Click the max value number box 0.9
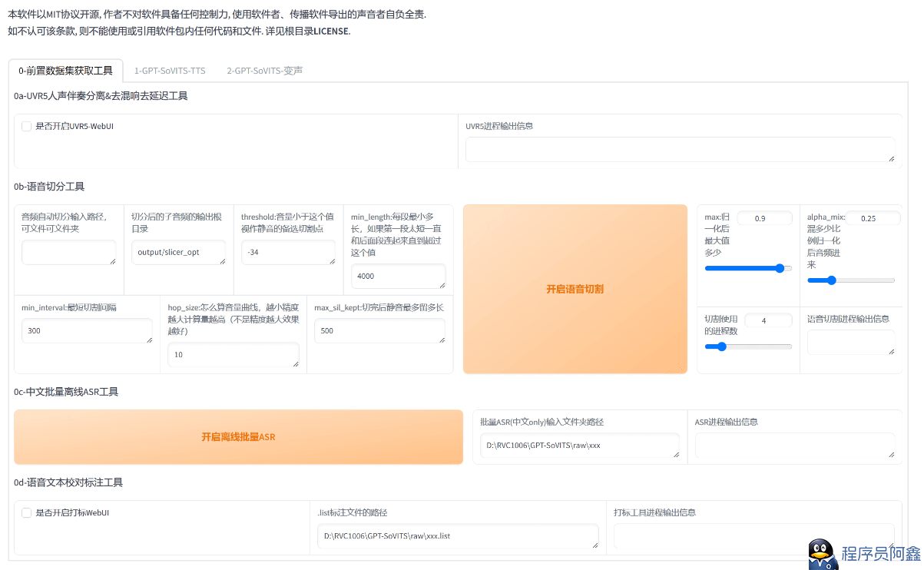Image resolution: width=924 pixels, height=570 pixels. point(764,218)
